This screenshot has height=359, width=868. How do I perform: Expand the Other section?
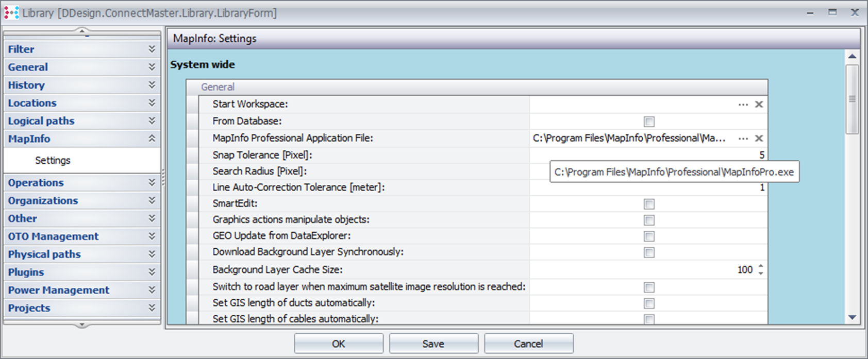point(82,218)
